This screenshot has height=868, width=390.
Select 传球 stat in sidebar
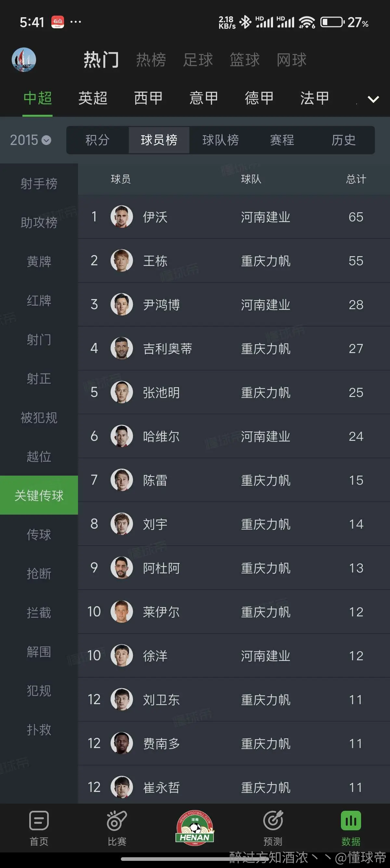[39, 534]
